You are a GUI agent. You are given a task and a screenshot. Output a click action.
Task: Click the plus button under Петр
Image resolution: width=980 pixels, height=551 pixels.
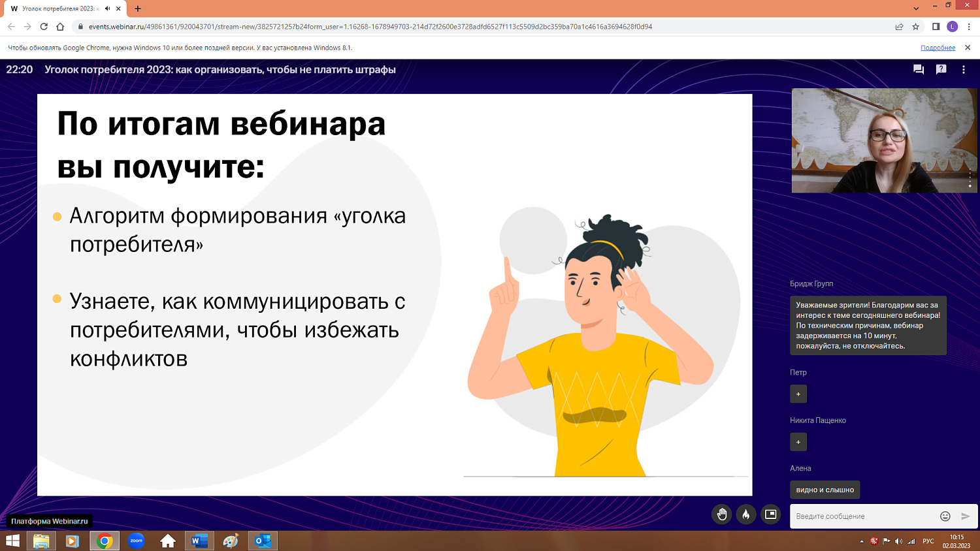(x=798, y=394)
